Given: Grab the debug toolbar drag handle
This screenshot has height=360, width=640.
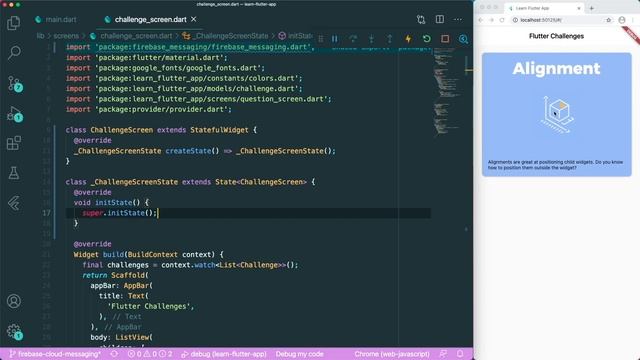Looking at the screenshot, I should 321,39.
